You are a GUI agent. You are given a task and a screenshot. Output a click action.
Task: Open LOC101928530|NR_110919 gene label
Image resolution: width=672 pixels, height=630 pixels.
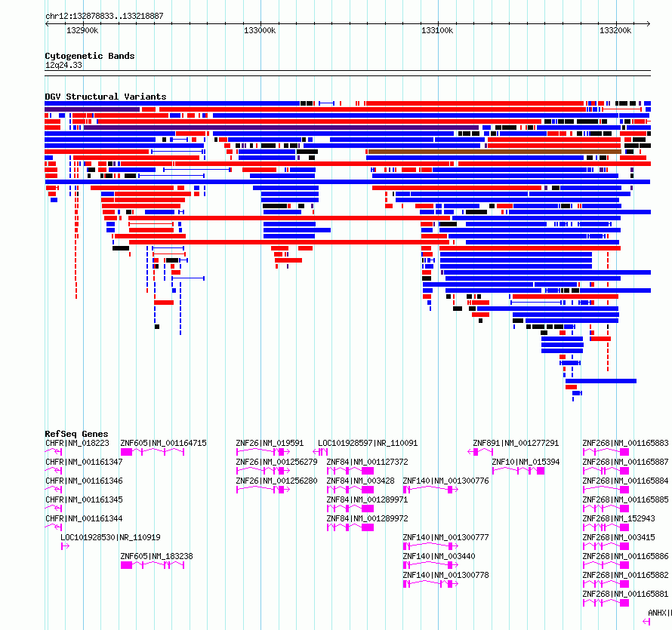tap(110, 537)
